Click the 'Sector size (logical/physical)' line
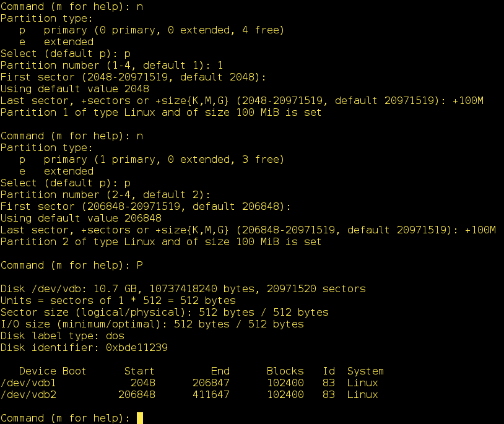Viewport: 504px width, 424px height. [165, 313]
